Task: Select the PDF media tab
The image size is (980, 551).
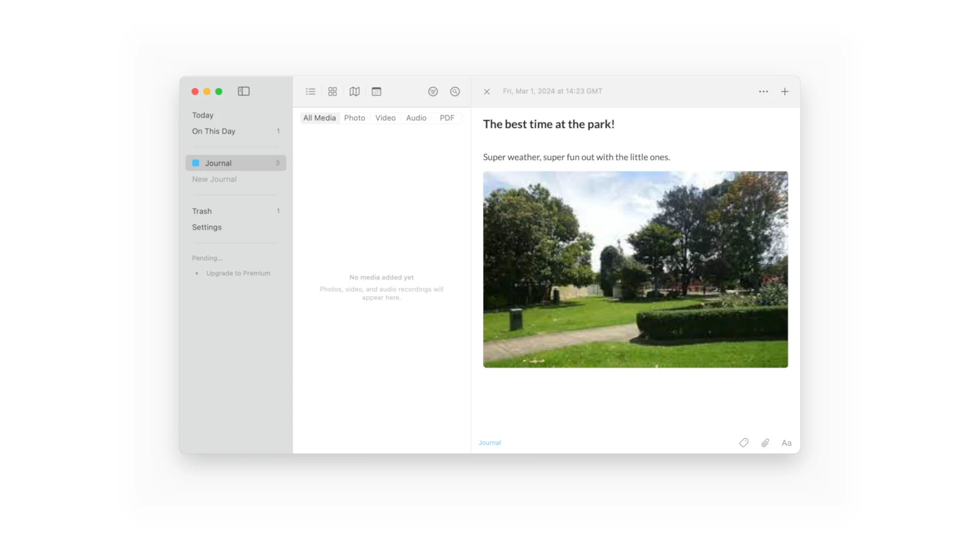Action: pyautogui.click(x=447, y=117)
